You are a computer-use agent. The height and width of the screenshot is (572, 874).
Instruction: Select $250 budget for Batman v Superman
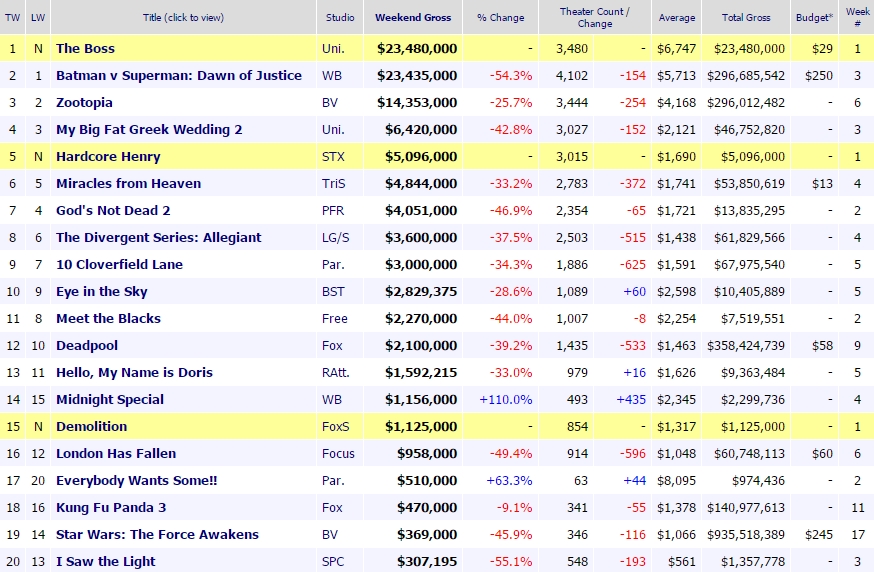pyautogui.click(x=819, y=75)
